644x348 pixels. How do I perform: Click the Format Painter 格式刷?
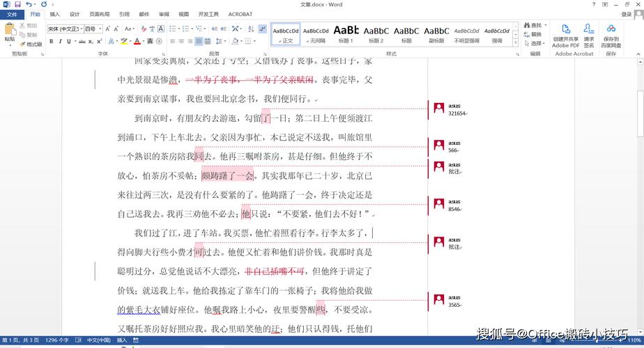(x=31, y=44)
